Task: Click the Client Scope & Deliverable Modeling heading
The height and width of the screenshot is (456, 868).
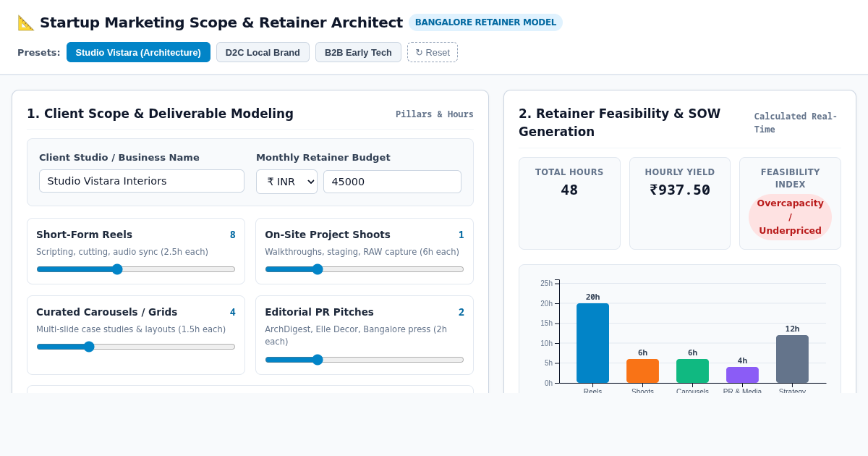Action: (x=160, y=114)
